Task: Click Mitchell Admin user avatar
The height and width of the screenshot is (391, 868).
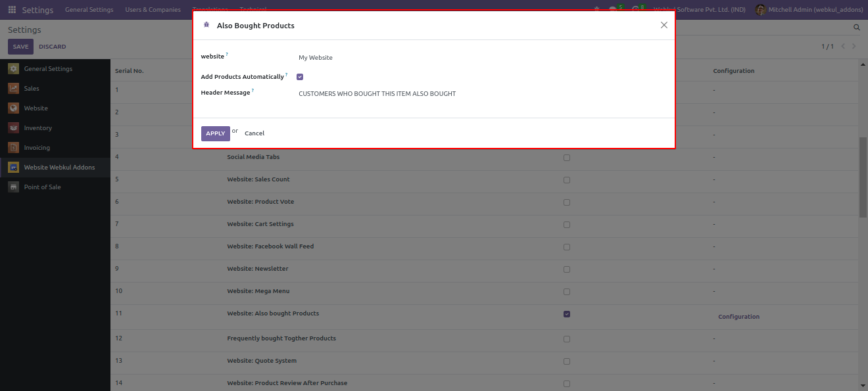Action: pos(760,10)
